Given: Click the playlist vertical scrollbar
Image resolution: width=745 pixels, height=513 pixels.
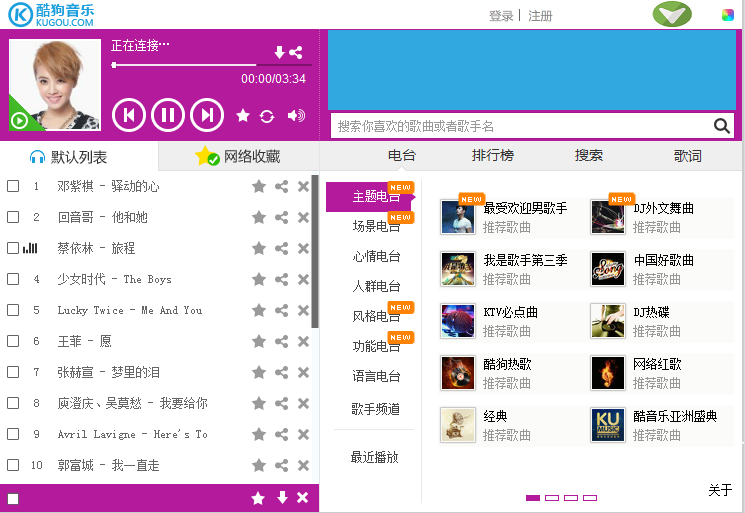Looking at the screenshot, I should (x=315, y=251).
